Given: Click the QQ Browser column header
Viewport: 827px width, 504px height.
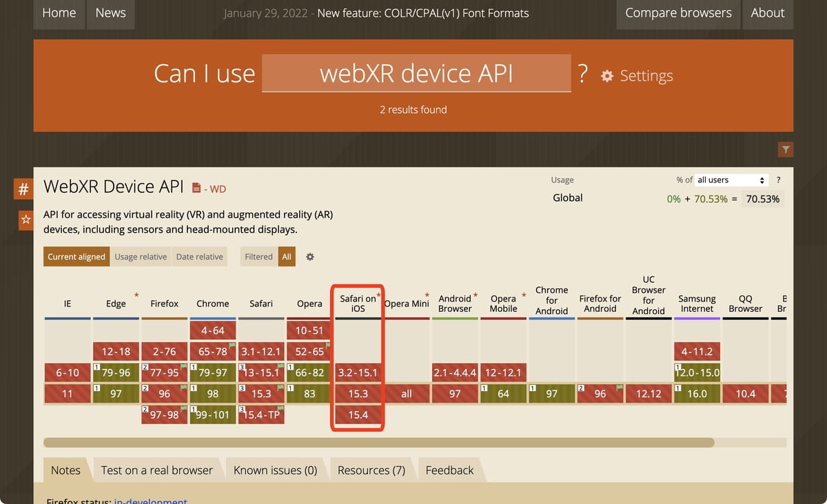Looking at the screenshot, I should (746, 304).
